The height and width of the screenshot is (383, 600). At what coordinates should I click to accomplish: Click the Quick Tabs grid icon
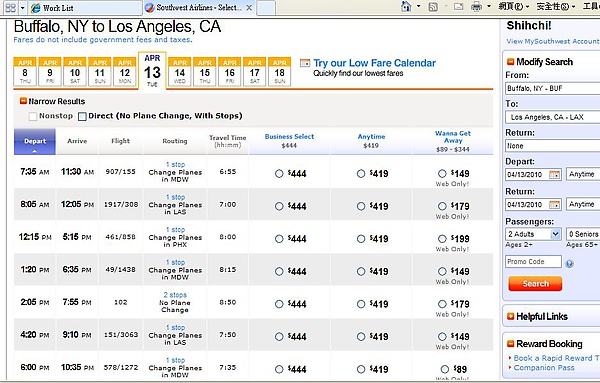[10, 8]
